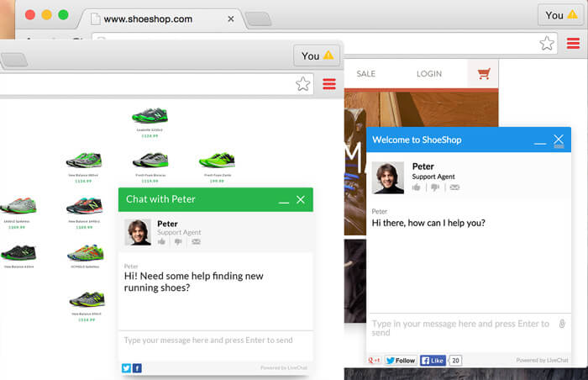Minimize the Chat with Peter window
Image resolution: width=588 pixels, height=380 pixels.
pyautogui.click(x=284, y=202)
